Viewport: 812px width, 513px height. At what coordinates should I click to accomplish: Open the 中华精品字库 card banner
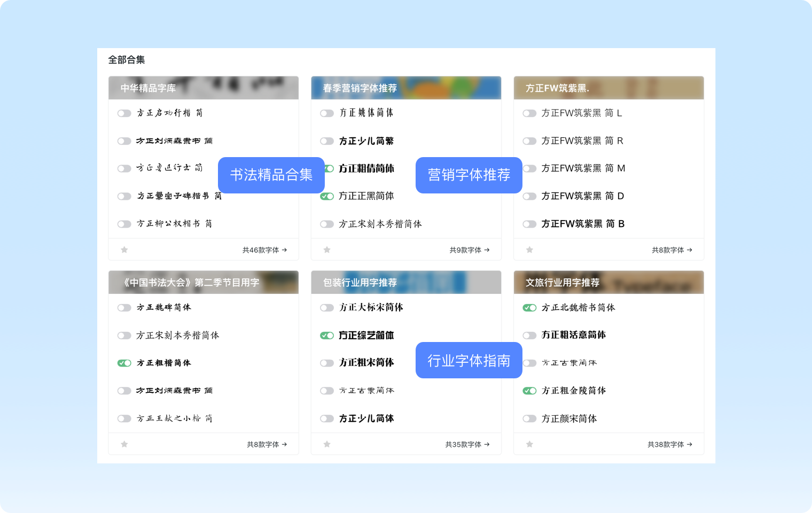pyautogui.click(x=204, y=88)
